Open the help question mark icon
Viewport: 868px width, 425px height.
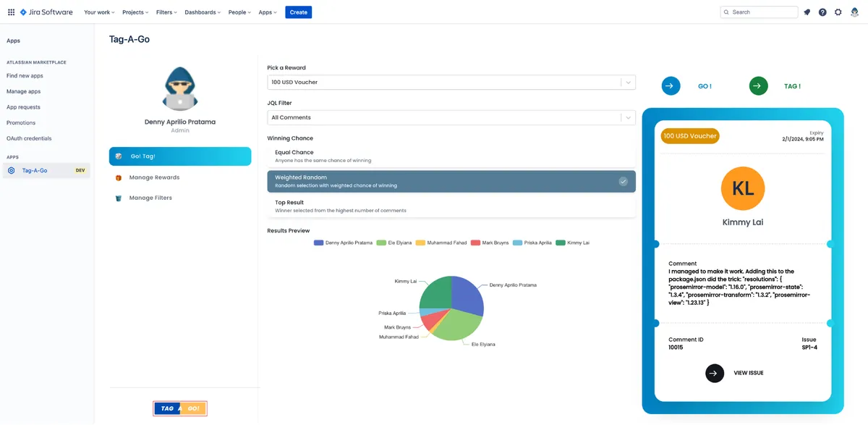click(822, 12)
